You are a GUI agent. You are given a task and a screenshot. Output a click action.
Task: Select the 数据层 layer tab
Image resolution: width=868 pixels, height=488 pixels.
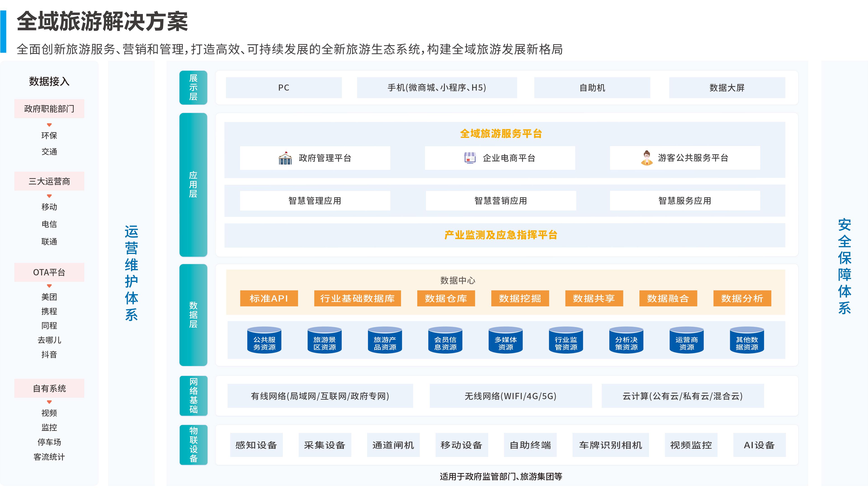tap(193, 315)
